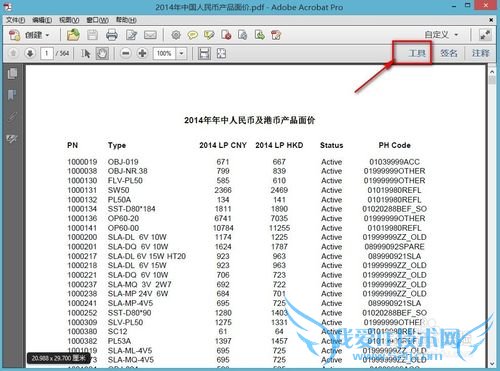
Task: Open the Attachments paperclip panel
Action: (x=12, y=117)
